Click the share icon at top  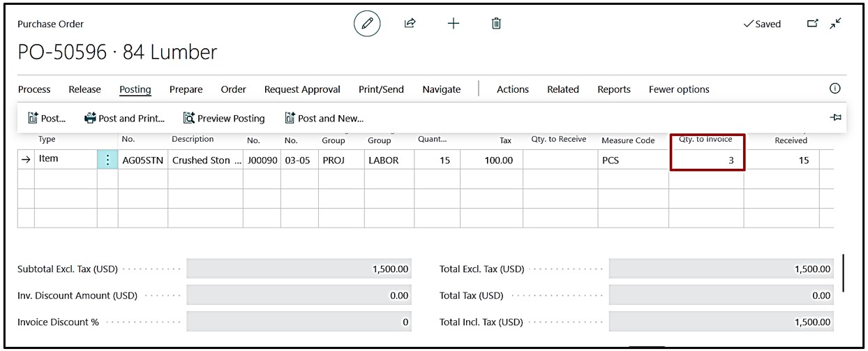(410, 24)
